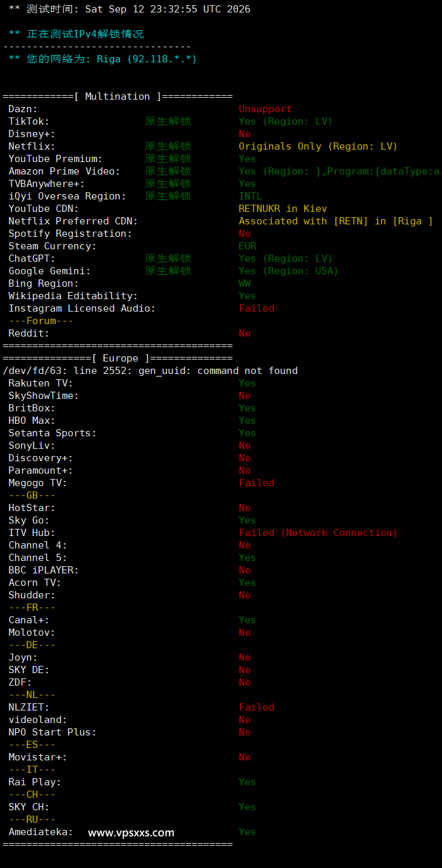Select the Rai Play label
Screen dimensions: 442x868
point(35,782)
